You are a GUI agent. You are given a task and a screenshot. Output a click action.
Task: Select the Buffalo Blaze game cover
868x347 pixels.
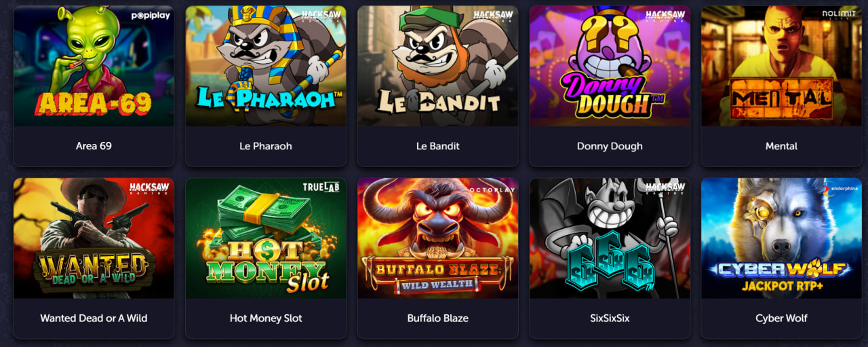pyautogui.click(x=437, y=238)
